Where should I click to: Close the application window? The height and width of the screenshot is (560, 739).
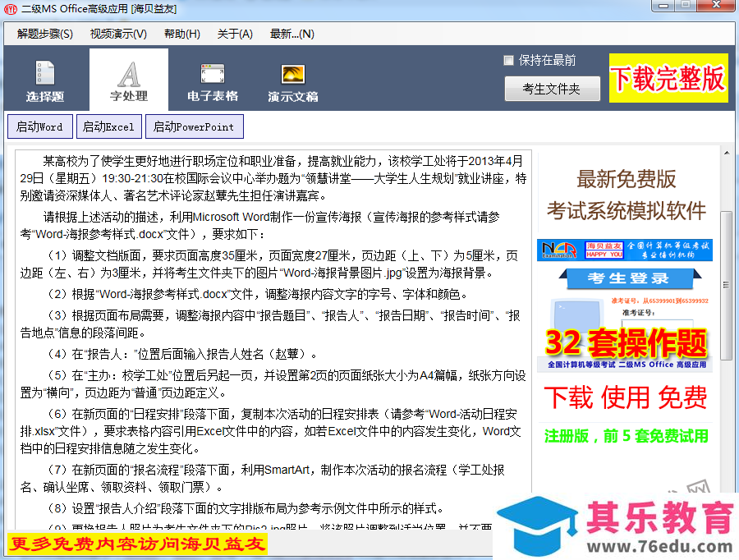point(716,5)
